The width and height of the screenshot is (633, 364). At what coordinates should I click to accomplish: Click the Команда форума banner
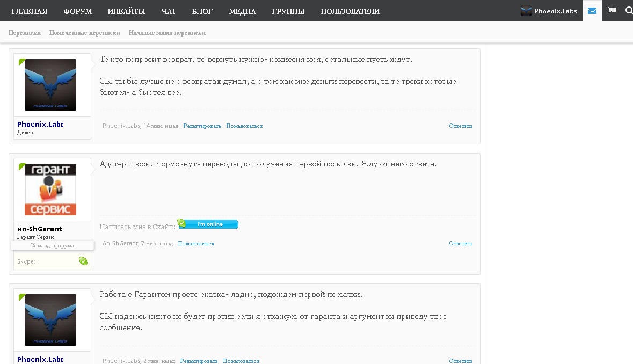click(x=53, y=245)
